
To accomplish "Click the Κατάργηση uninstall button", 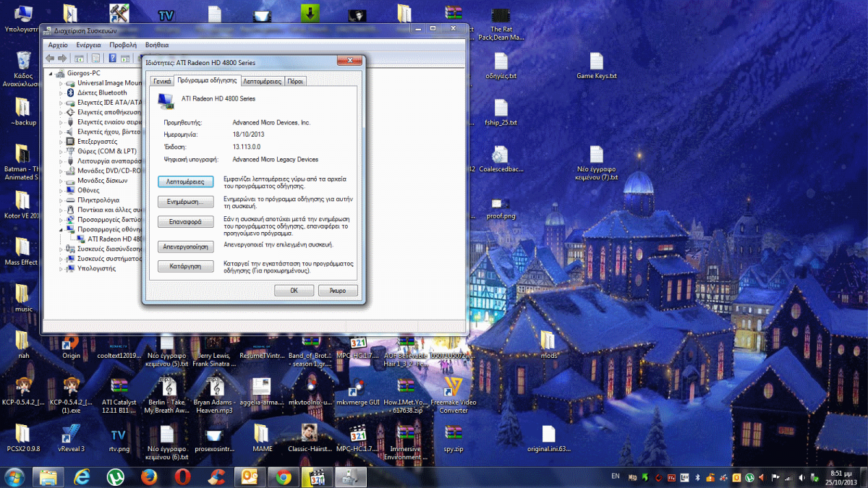I will [185, 267].
